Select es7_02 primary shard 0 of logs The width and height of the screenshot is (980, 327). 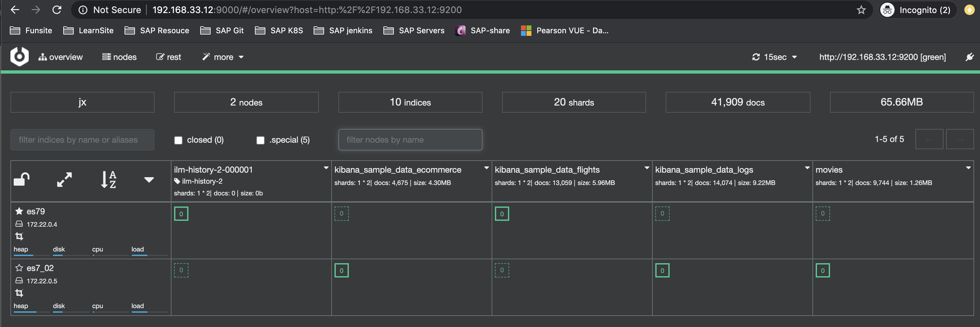tap(662, 270)
